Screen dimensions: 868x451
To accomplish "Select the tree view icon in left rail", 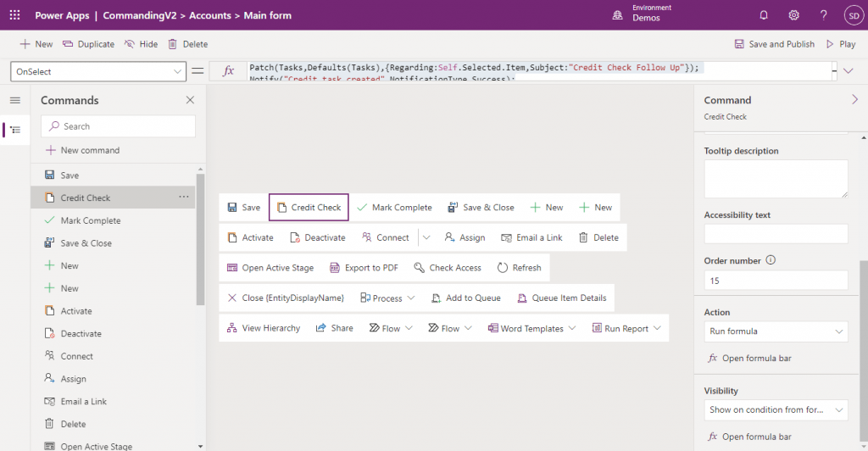I will (15, 130).
